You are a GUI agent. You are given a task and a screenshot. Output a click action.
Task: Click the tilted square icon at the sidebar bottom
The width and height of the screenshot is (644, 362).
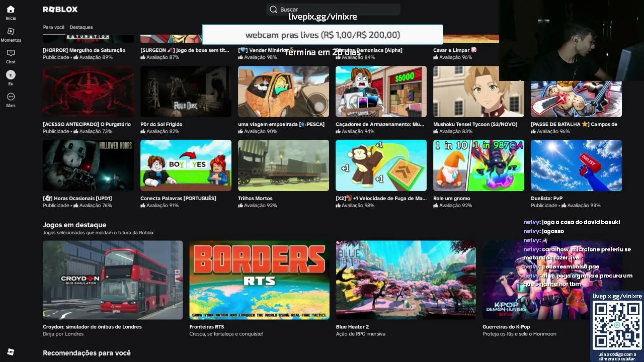click(x=11, y=352)
